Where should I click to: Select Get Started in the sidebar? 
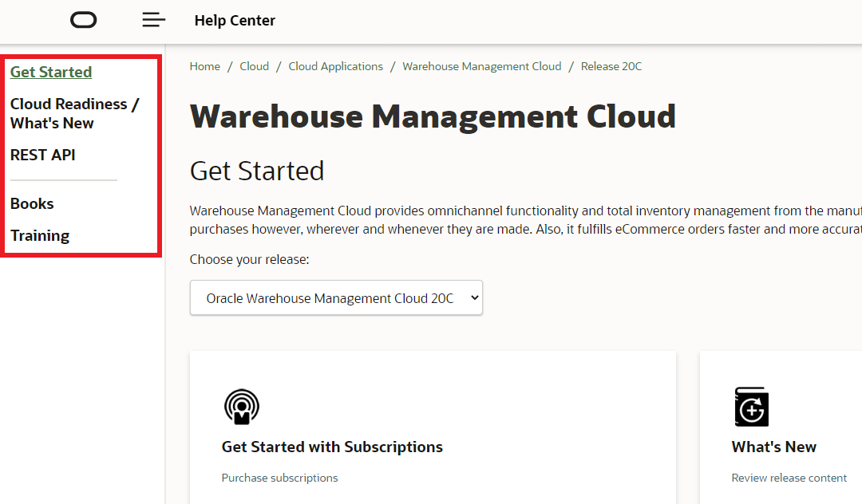pos(50,72)
